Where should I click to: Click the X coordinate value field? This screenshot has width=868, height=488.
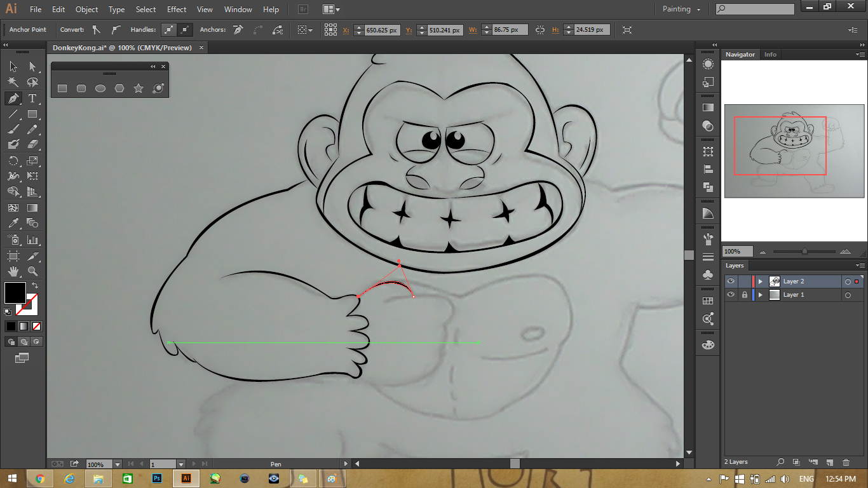pos(382,30)
